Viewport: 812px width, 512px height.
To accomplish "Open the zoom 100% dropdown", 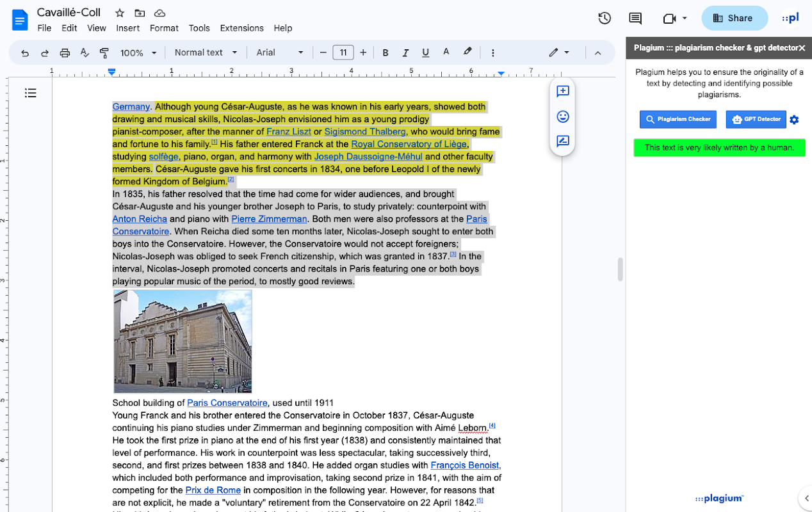I will coord(138,53).
